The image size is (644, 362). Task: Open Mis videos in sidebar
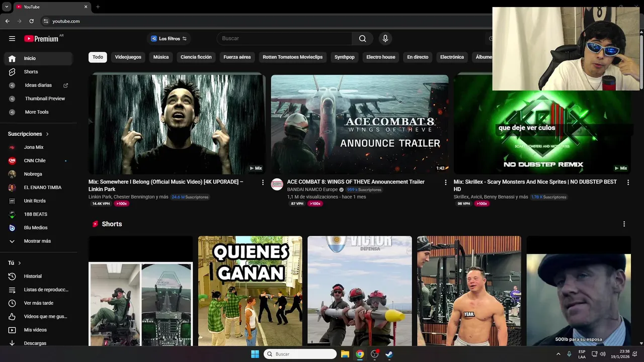[x=39, y=330]
